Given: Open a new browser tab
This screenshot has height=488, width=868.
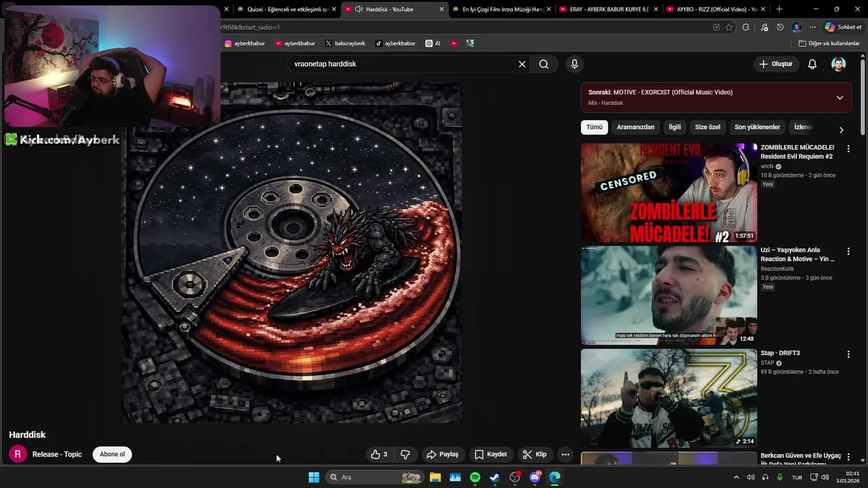Looking at the screenshot, I should tap(779, 9).
